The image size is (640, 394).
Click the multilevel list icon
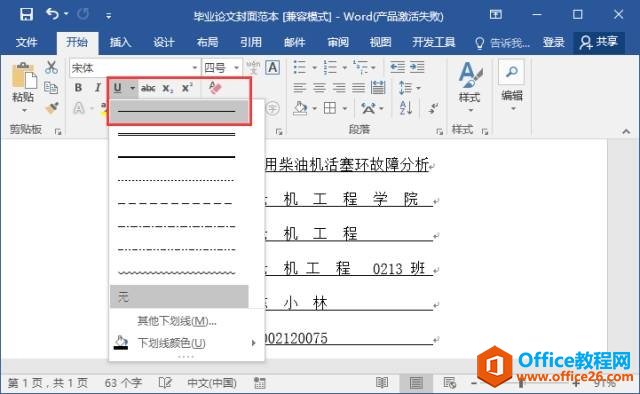click(360, 67)
